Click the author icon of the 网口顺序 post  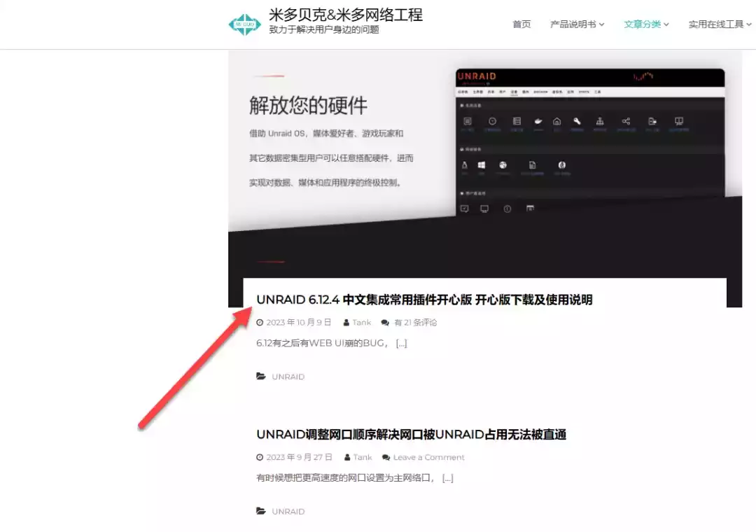pos(347,457)
